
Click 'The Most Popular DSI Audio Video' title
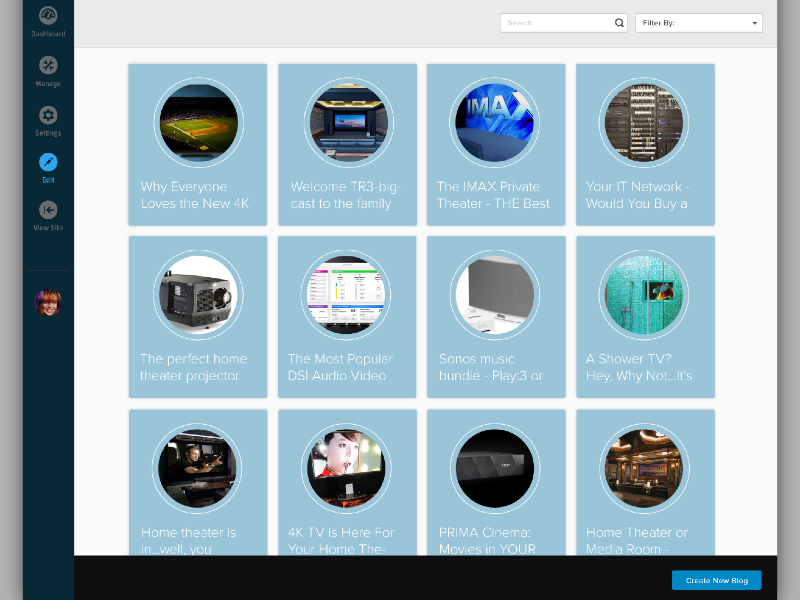[x=340, y=367]
